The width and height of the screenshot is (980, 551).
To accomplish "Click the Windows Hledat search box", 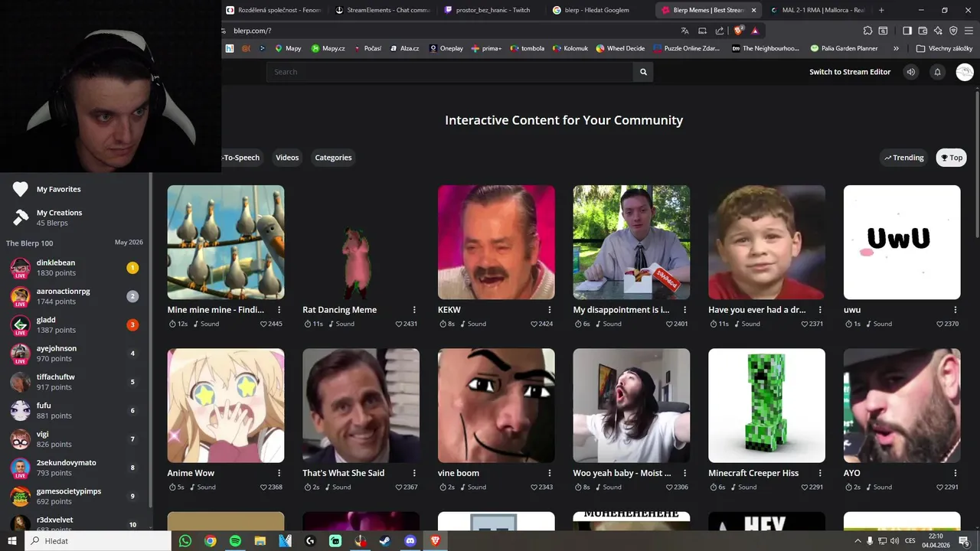I will [98, 541].
